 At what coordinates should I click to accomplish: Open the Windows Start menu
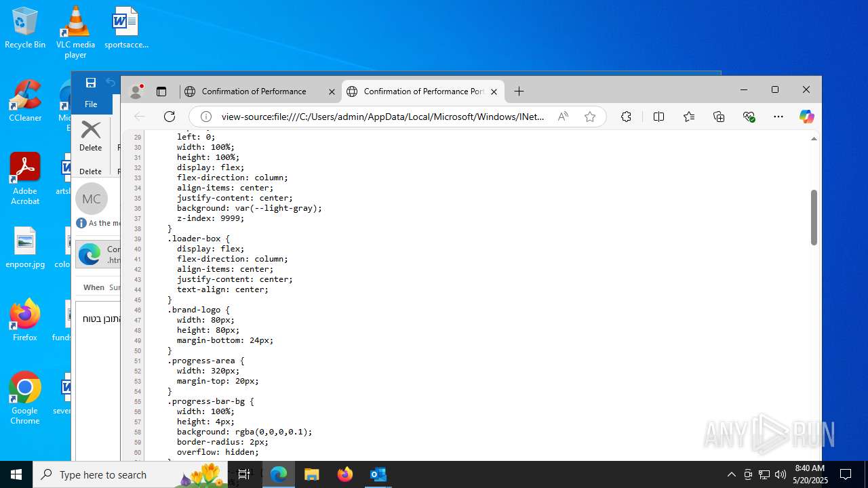pos(16,474)
